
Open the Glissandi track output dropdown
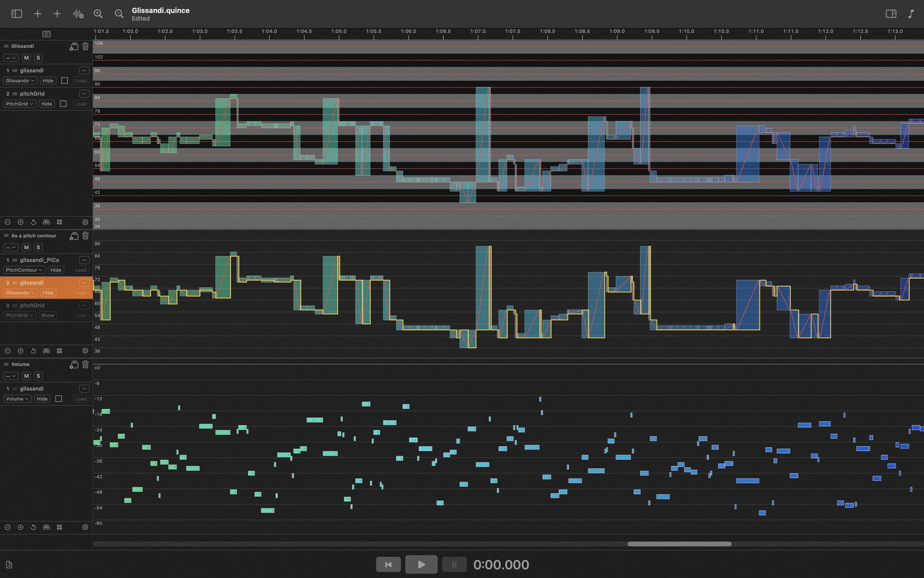11,58
